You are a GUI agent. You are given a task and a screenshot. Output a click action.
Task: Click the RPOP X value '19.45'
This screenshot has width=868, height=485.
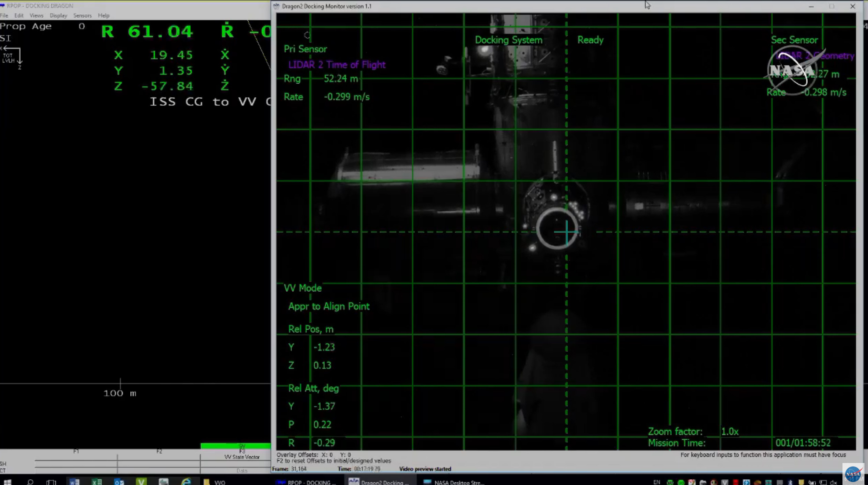coord(171,55)
